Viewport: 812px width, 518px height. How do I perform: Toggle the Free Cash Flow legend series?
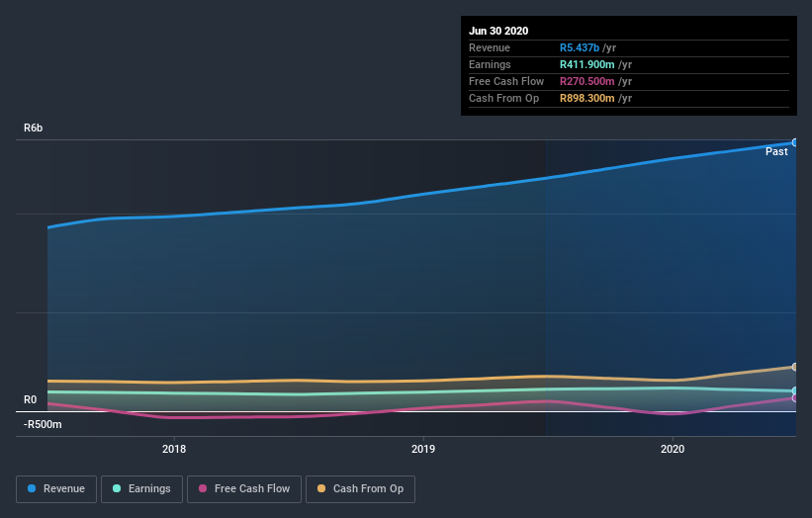point(244,489)
